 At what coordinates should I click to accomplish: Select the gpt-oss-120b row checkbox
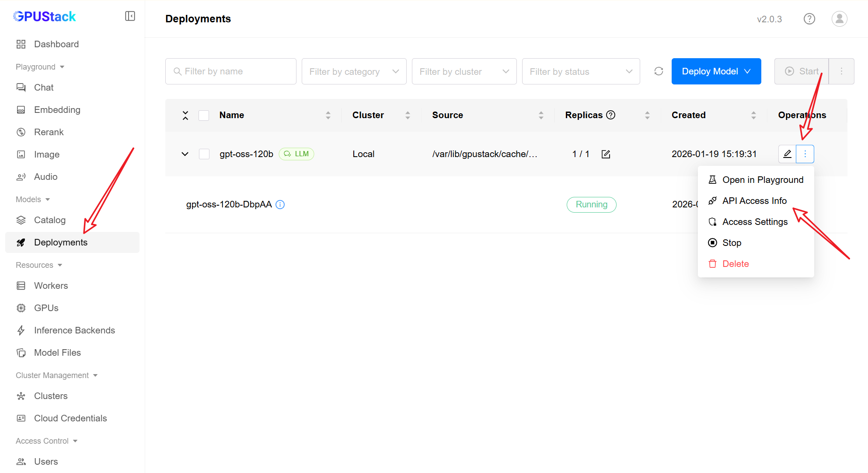[204, 154]
